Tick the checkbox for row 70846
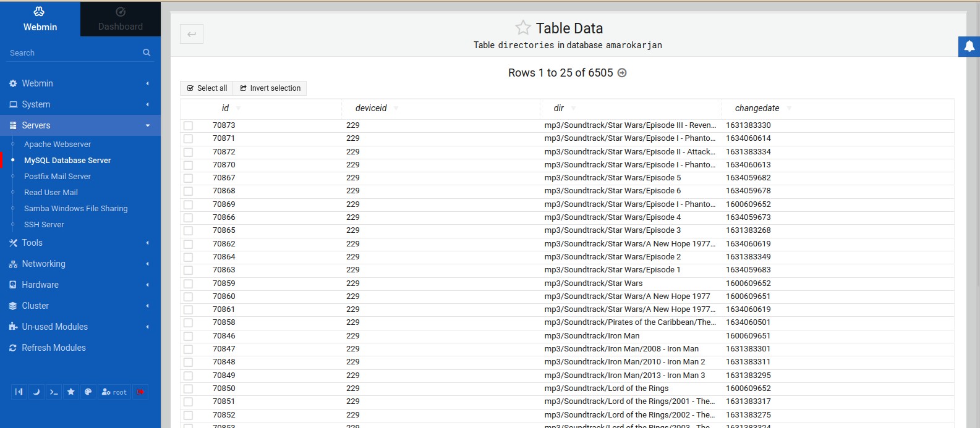This screenshot has height=428, width=980. 188,336
